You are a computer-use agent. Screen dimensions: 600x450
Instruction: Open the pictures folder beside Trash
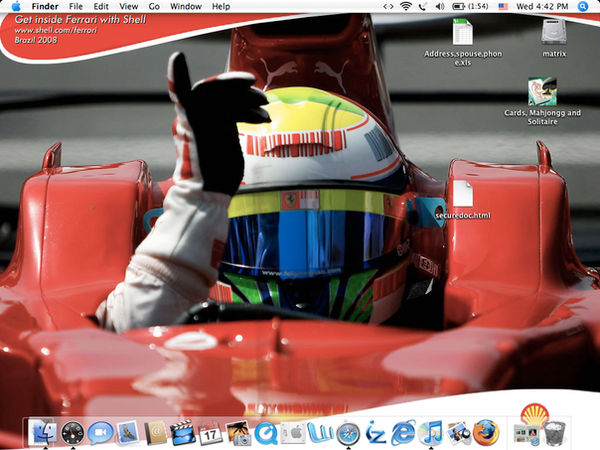click(527, 434)
